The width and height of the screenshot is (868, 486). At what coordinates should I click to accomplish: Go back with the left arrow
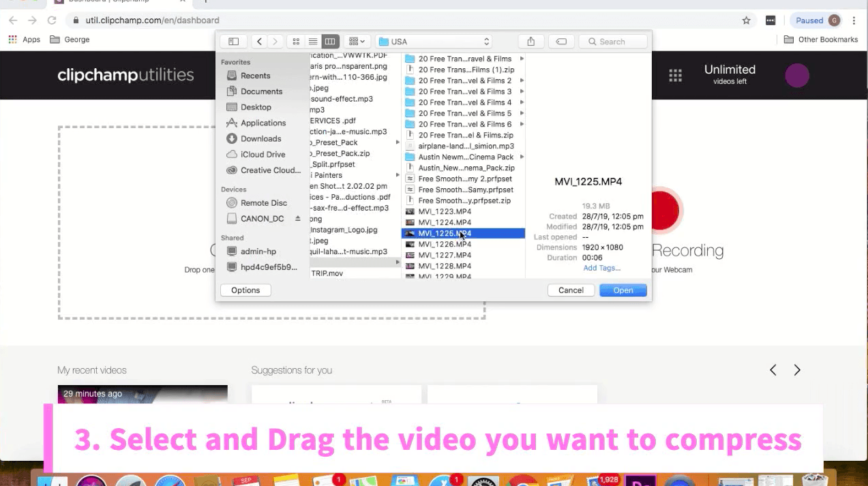pyautogui.click(x=259, y=42)
